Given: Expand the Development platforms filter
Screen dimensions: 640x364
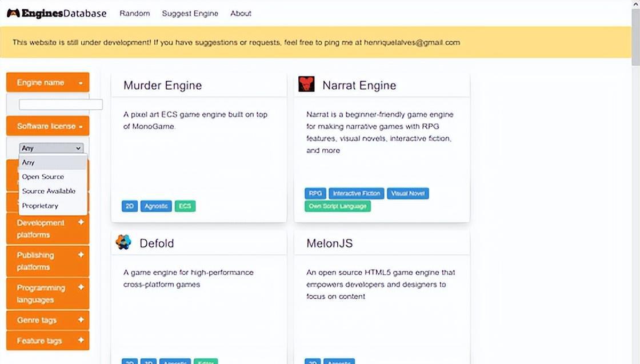Looking at the screenshot, I should click(48, 229).
